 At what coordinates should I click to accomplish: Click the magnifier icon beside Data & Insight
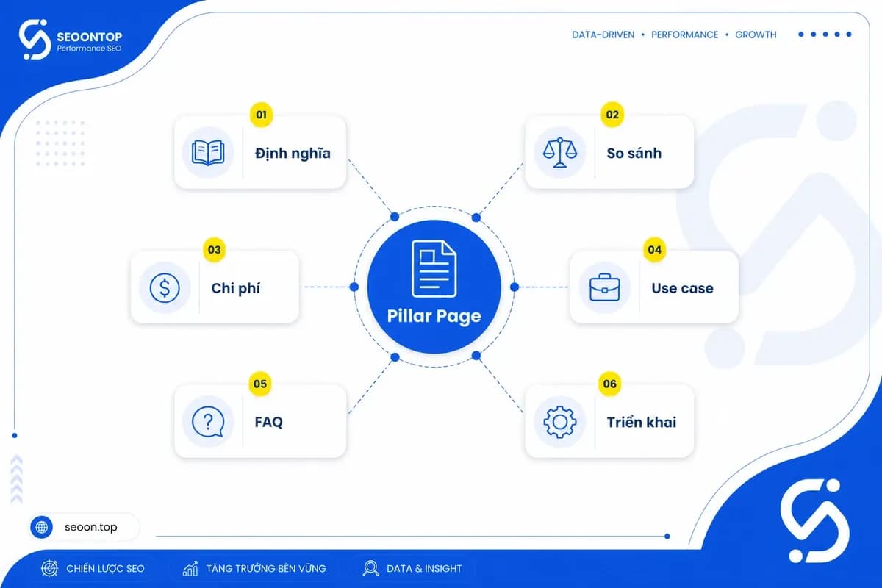tap(371, 568)
